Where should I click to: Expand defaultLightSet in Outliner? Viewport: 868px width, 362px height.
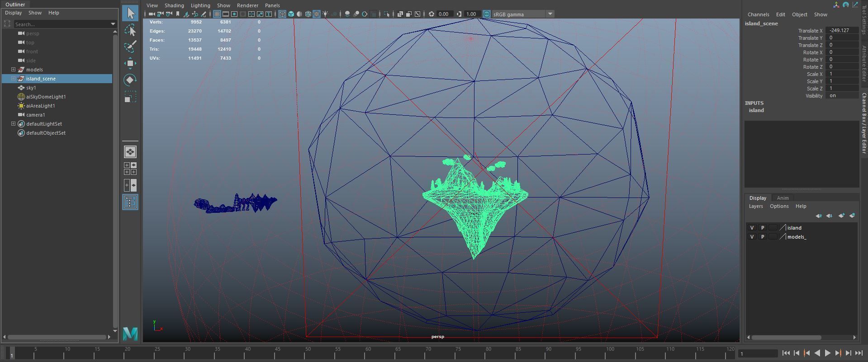(x=14, y=124)
